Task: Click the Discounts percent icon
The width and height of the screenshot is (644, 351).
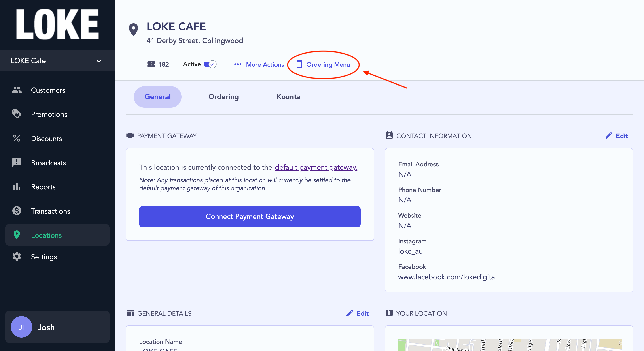Action: click(17, 138)
